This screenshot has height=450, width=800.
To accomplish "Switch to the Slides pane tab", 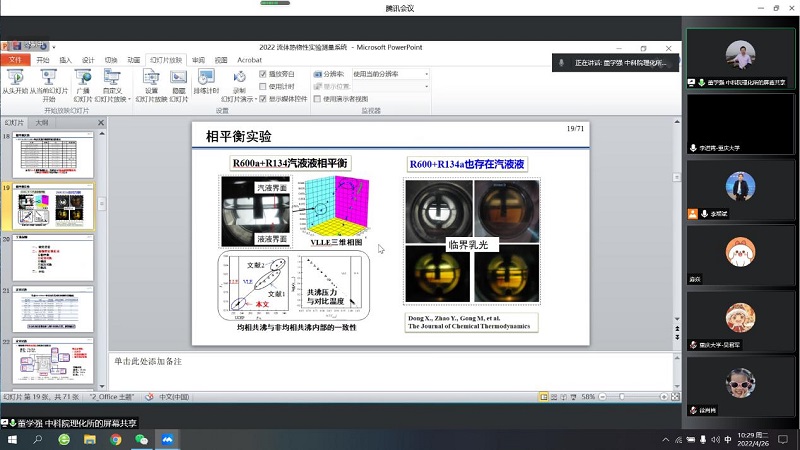I will pos(14,122).
